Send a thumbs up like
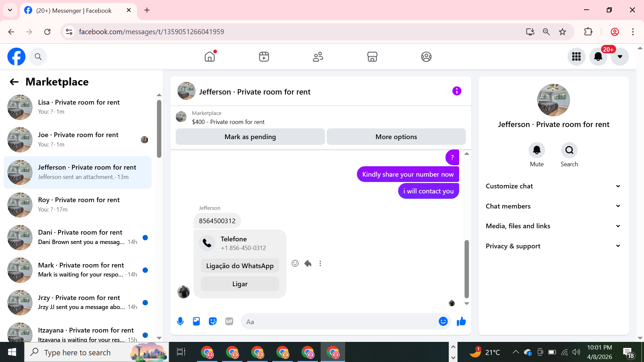This screenshot has width=644, height=362. click(x=461, y=321)
